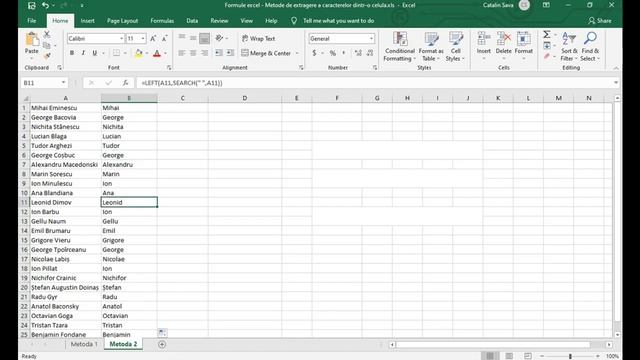Click the Orientation text angle icon
The height and width of the screenshot is (360, 640).
pos(219,38)
